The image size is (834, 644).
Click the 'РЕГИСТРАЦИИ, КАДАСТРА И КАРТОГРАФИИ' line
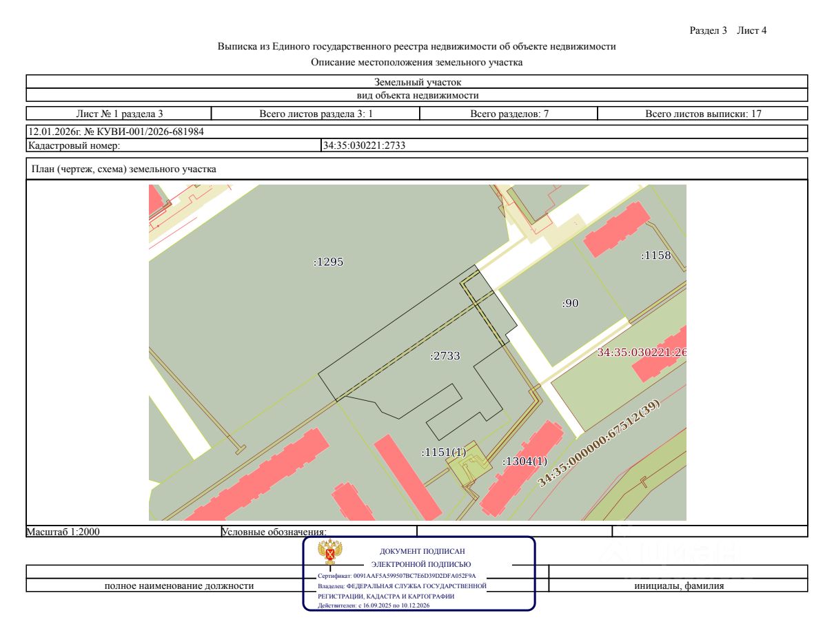386,596
